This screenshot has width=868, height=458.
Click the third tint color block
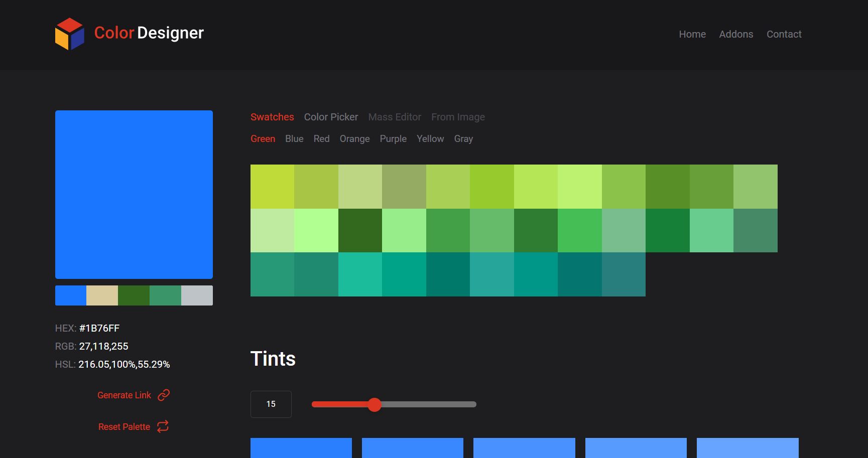(x=524, y=448)
